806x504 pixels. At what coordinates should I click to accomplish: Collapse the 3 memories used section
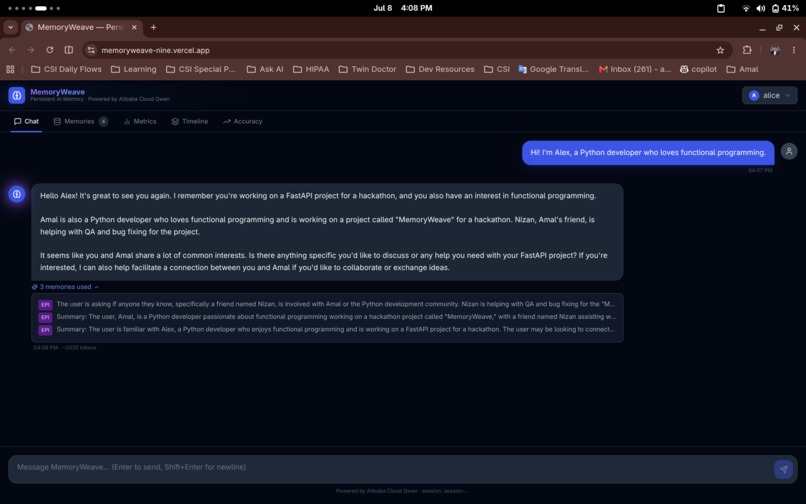(x=65, y=287)
